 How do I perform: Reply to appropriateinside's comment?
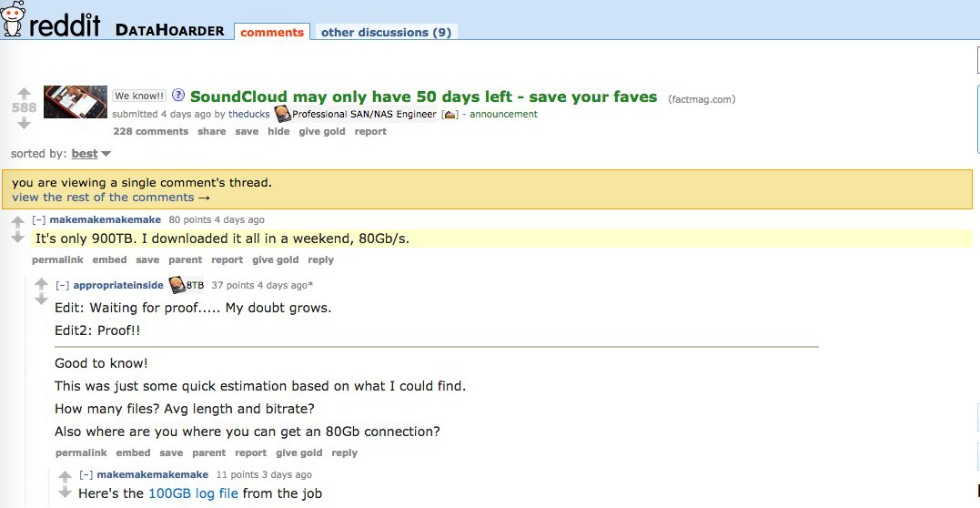point(345,452)
